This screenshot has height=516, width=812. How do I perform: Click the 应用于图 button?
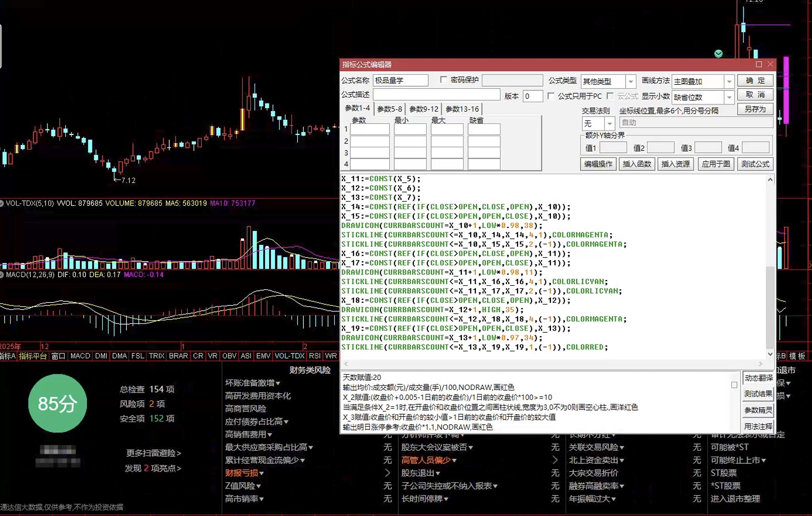coord(716,164)
